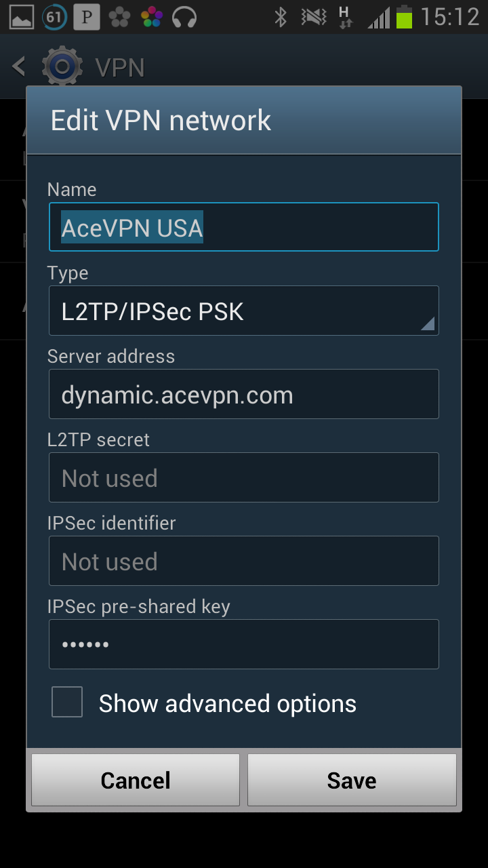
Task: Tap the back arrow beside VPN
Action: pyautogui.click(x=19, y=66)
